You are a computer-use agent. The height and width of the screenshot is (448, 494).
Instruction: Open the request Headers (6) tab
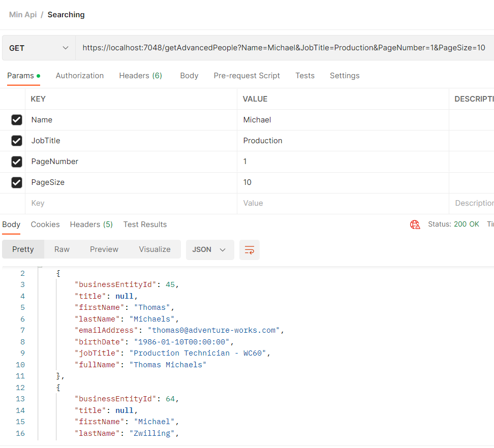tap(140, 76)
